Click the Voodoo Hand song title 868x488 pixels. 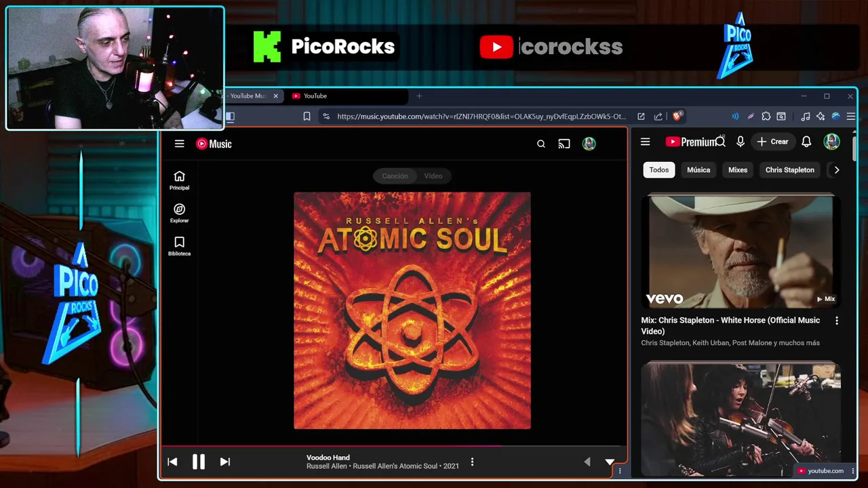[x=328, y=457]
